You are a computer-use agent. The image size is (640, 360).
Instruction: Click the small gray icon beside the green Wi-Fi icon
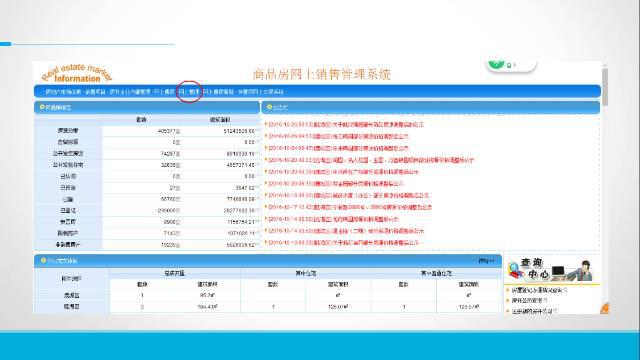click(509, 65)
